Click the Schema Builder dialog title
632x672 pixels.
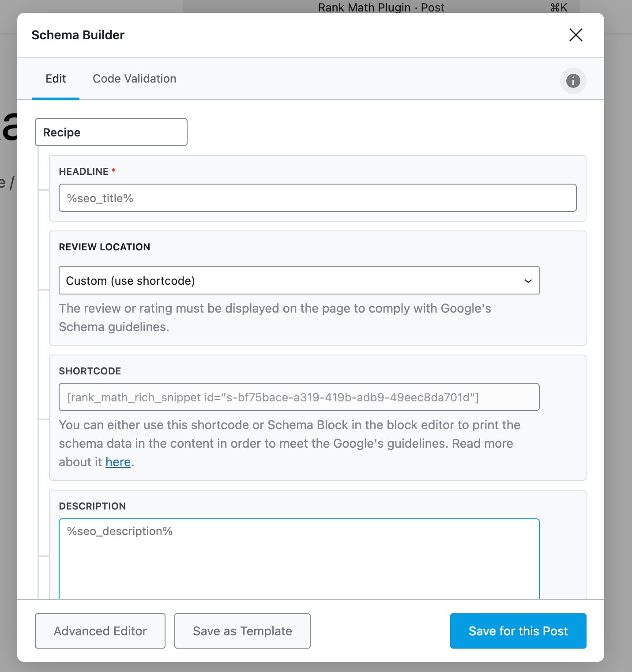point(78,35)
